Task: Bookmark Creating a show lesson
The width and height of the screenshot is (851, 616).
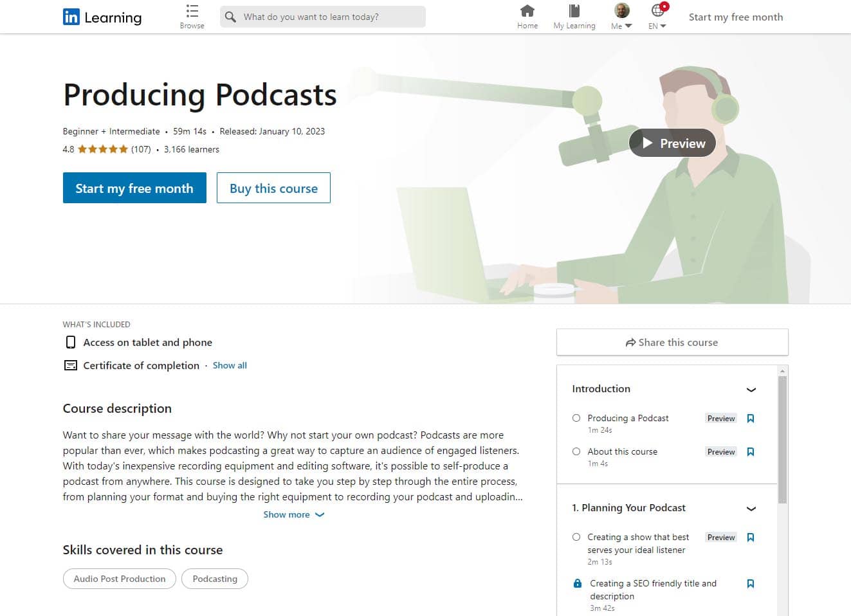Action: (x=750, y=538)
